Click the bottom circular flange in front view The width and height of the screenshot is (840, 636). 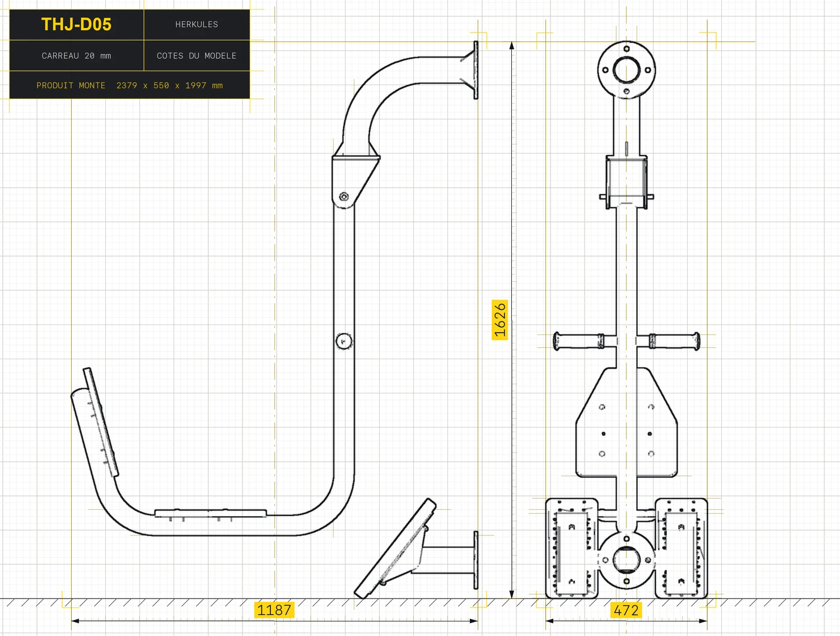click(x=627, y=560)
